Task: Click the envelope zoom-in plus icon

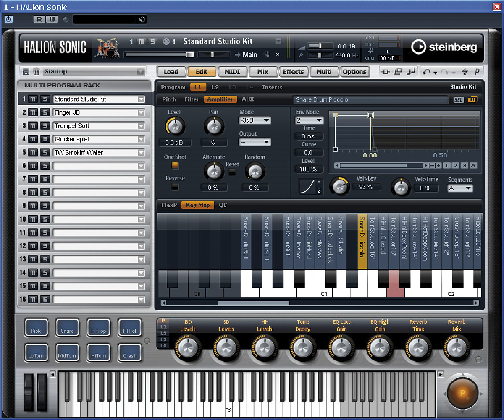Action: pos(438,166)
